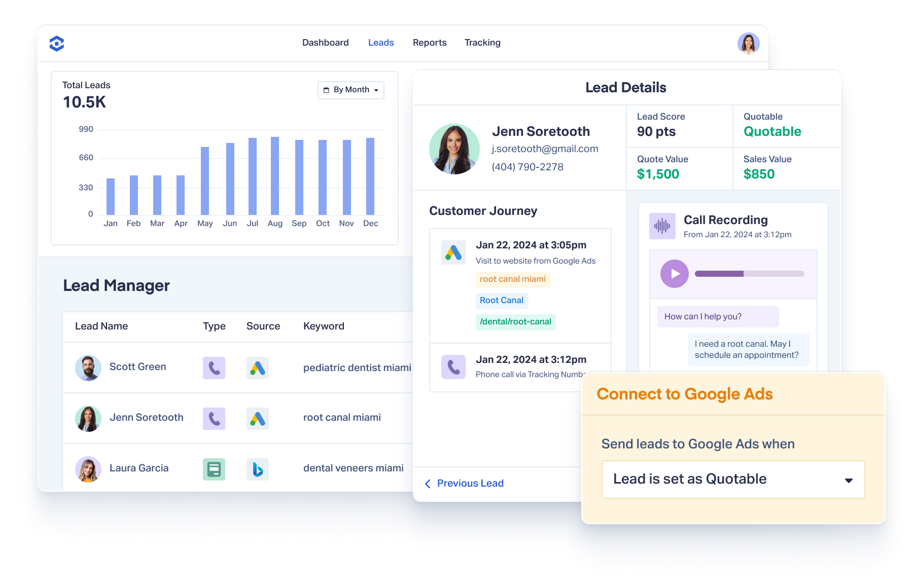Click the December bar in the chart
Image resolution: width=913 pixels, height=588 pixels.
coord(370,176)
